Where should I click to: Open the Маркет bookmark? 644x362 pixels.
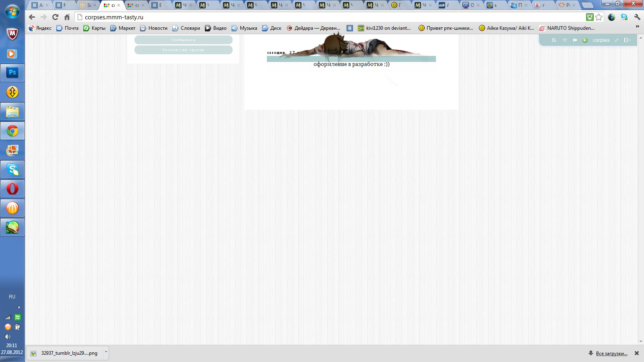(123, 28)
